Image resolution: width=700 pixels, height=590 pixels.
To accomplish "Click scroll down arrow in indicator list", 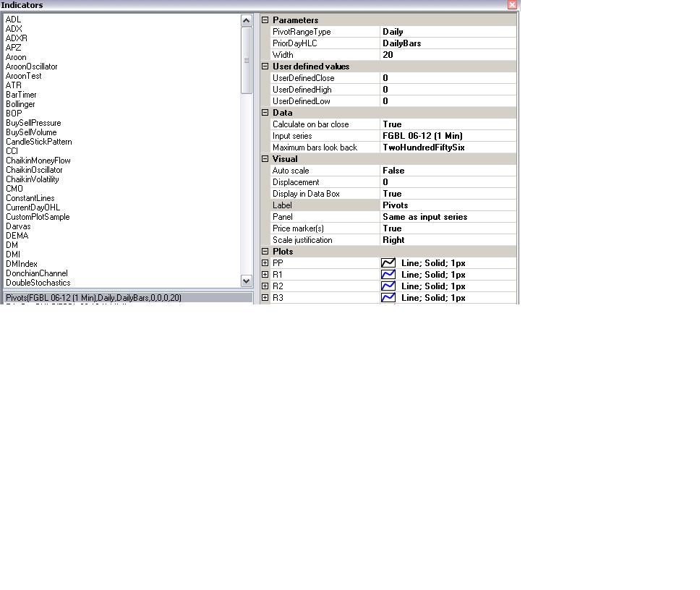I will [x=247, y=281].
